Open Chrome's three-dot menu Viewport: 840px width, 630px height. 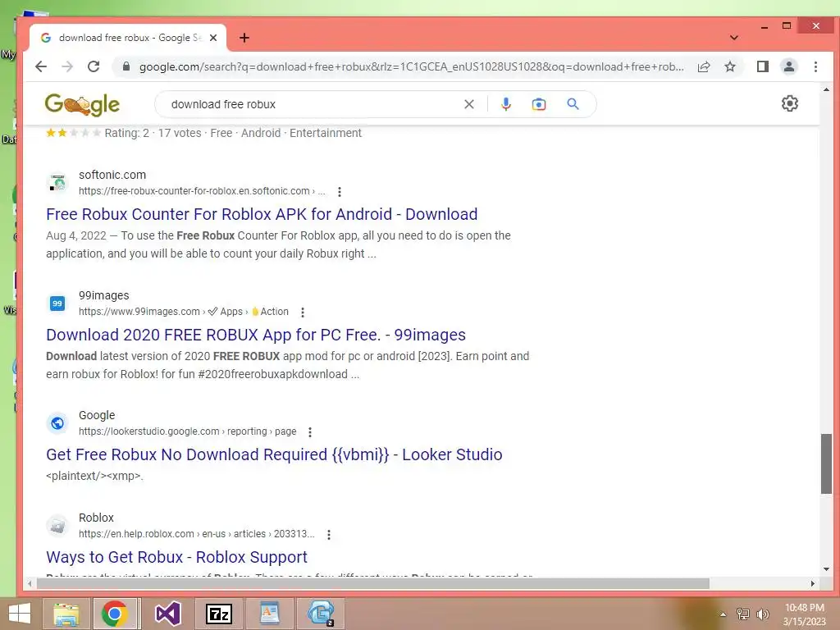point(815,66)
